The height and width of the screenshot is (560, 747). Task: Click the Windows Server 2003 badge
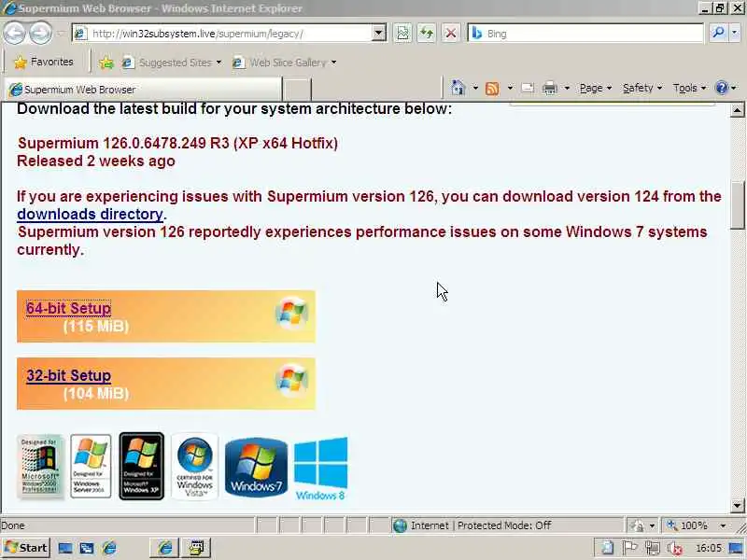[x=91, y=466]
